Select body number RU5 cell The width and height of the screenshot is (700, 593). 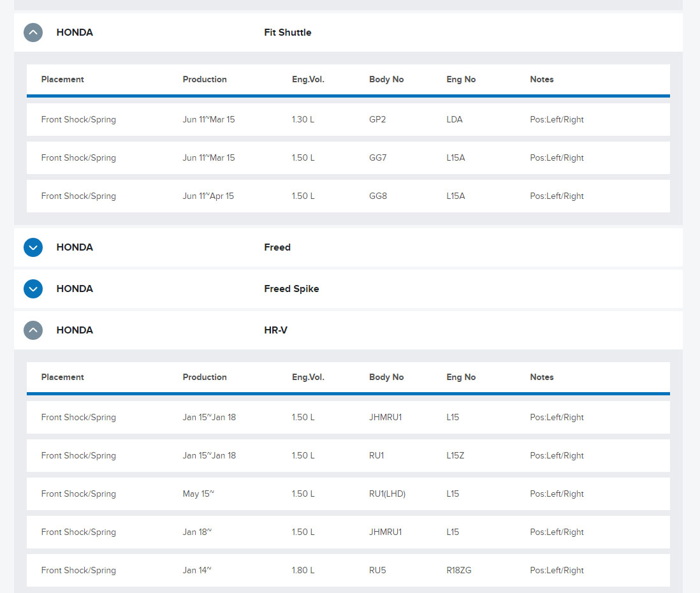377,571
